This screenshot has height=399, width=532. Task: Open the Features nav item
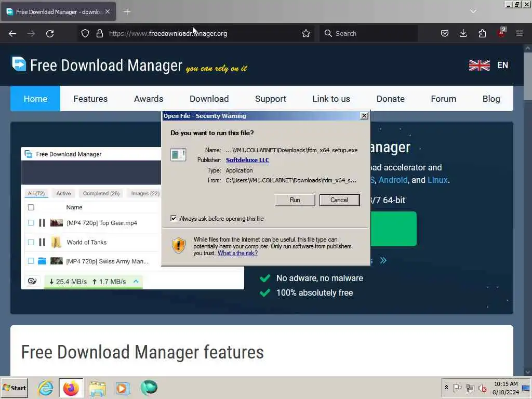coord(90,99)
